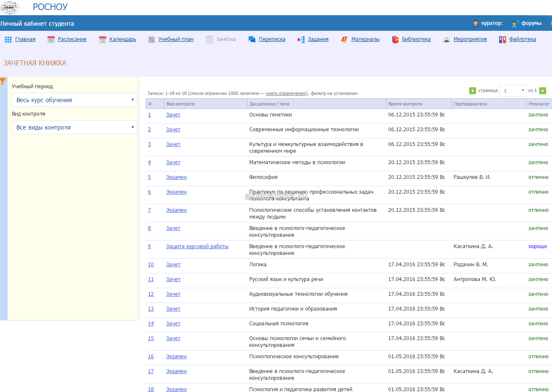Screen dimensions: 552x392
Task: Click the снять ограничения link
Action: coord(286,94)
